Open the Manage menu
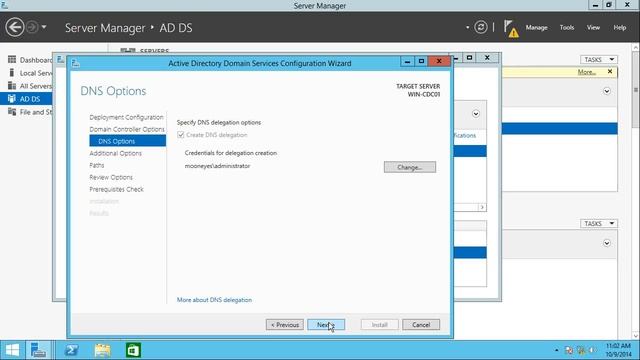This screenshot has height=360, width=640. coord(536,27)
